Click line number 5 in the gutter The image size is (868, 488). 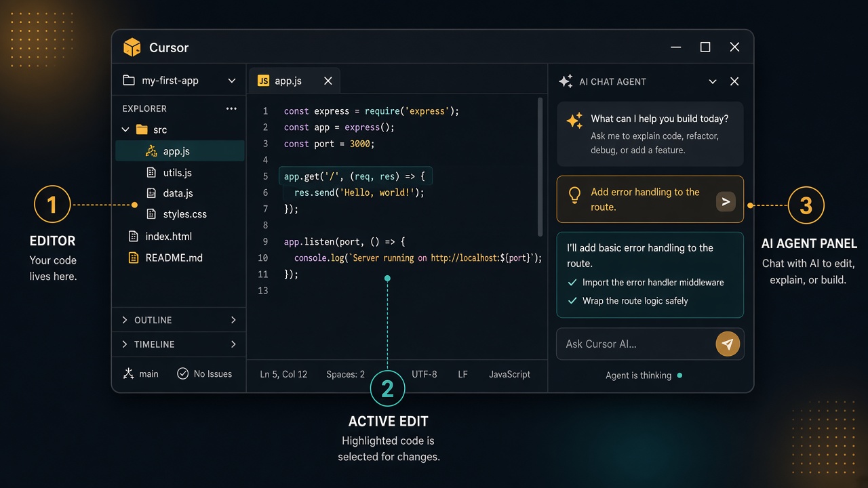(x=266, y=176)
